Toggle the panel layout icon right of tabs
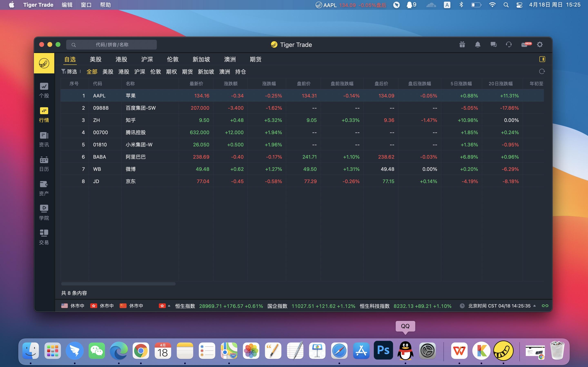The width and height of the screenshot is (588, 367). click(x=542, y=59)
